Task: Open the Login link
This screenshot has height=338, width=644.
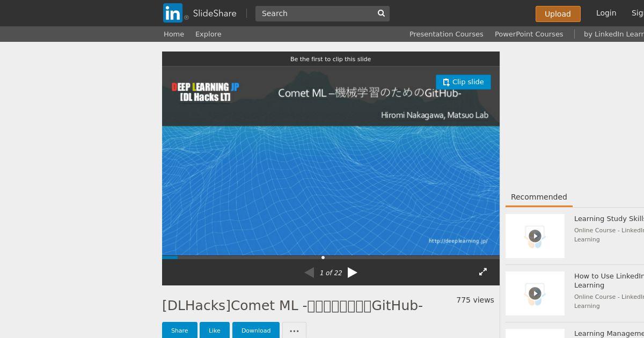Action: coord(606,13)
